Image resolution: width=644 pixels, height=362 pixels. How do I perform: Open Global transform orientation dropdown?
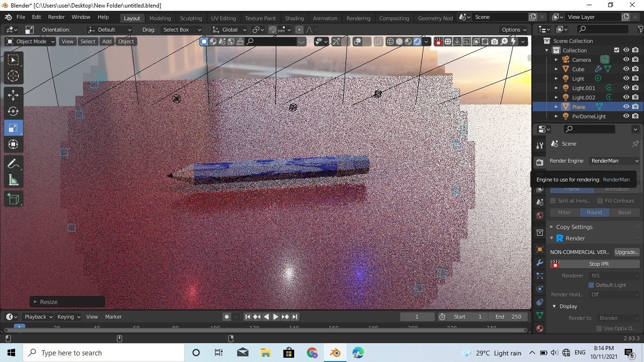click(x=230, y=30)
